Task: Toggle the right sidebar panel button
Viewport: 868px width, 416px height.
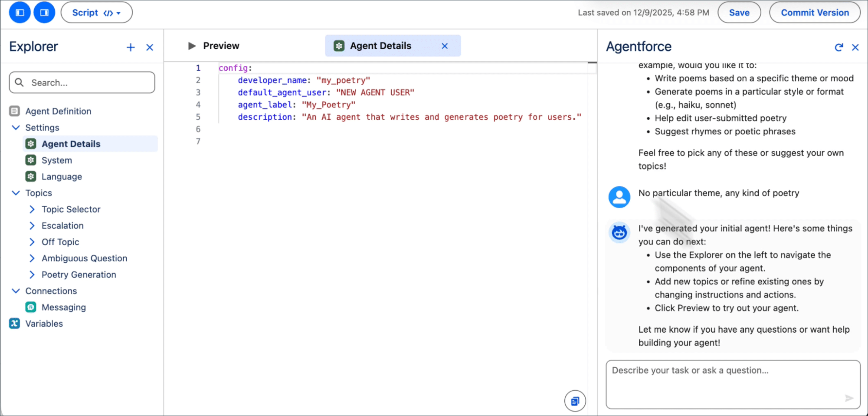Action: (x=44, y=13)
